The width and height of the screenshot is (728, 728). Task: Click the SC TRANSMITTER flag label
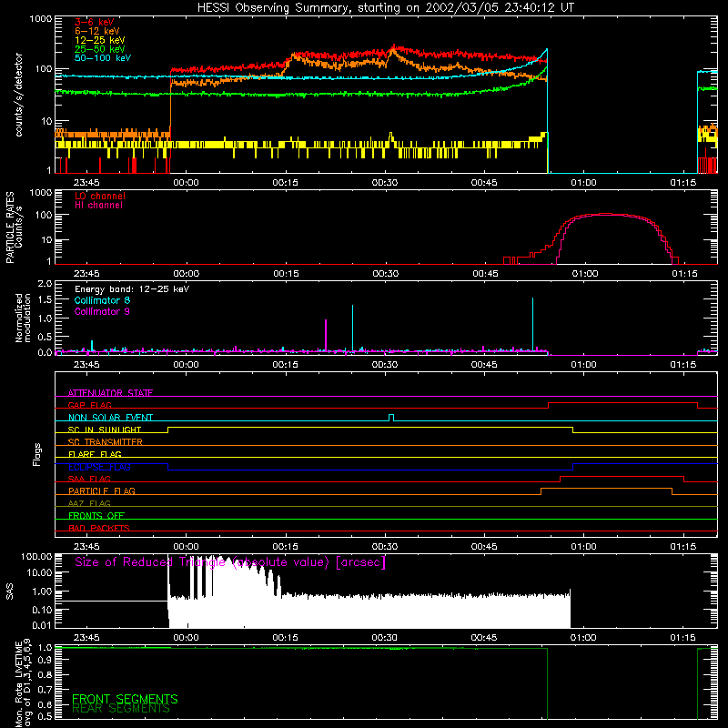tap(105, 442)
